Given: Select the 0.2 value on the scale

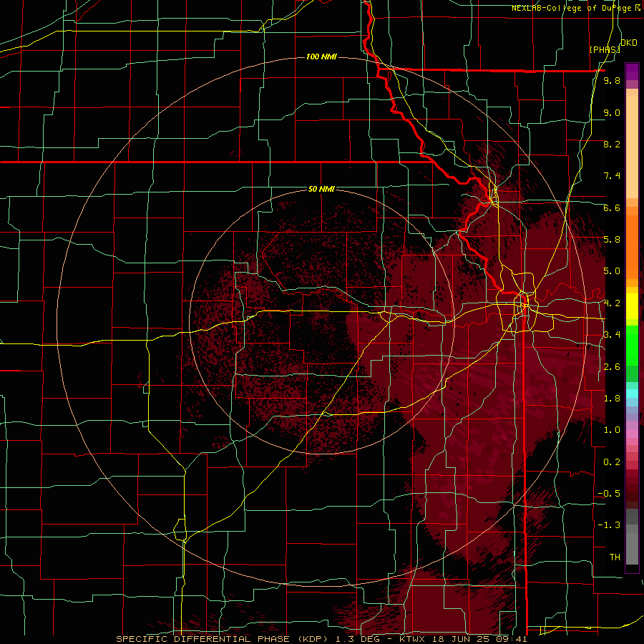Looking at the screenshot, I should [612, 462].
